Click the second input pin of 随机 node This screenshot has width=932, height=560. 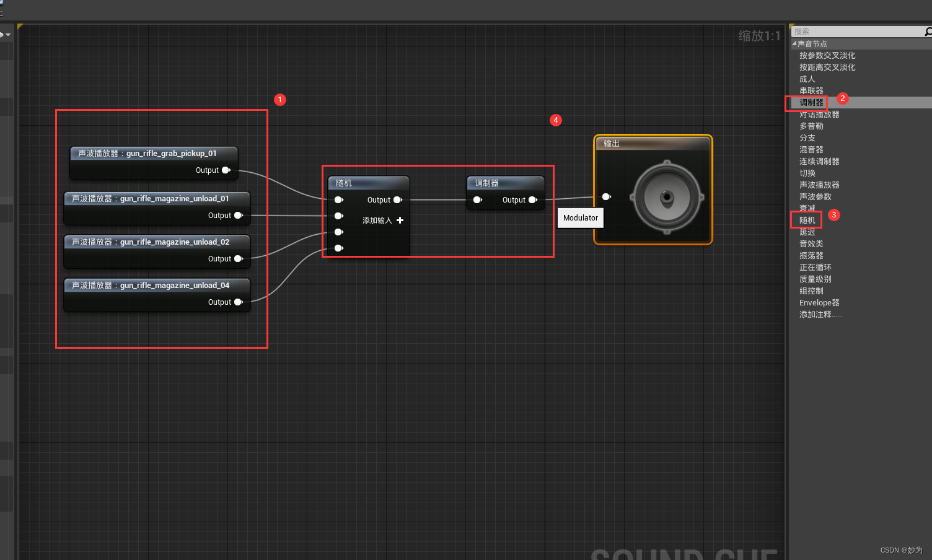pos(339,216)
